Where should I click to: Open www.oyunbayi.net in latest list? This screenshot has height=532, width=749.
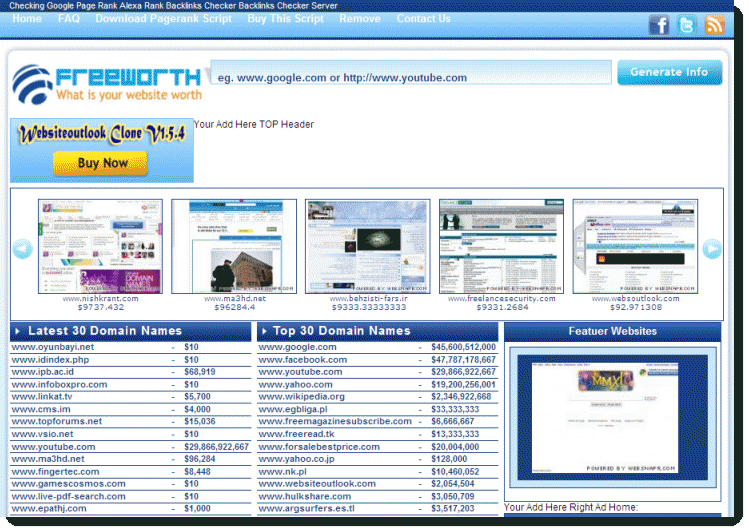[53, 347]
